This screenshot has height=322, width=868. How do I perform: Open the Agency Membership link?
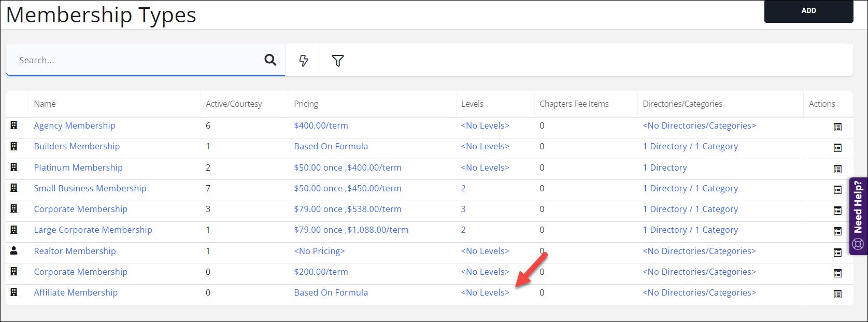(x=75, y=125)
